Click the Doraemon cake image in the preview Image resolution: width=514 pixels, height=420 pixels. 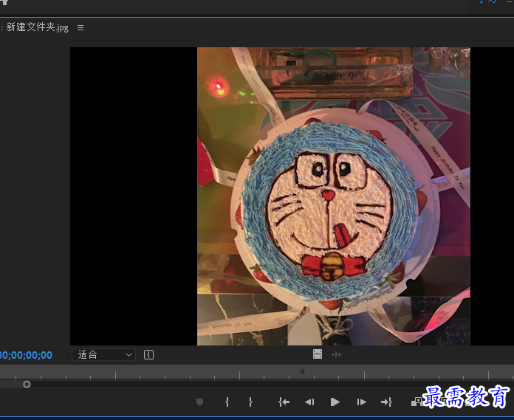click(333, 196)
